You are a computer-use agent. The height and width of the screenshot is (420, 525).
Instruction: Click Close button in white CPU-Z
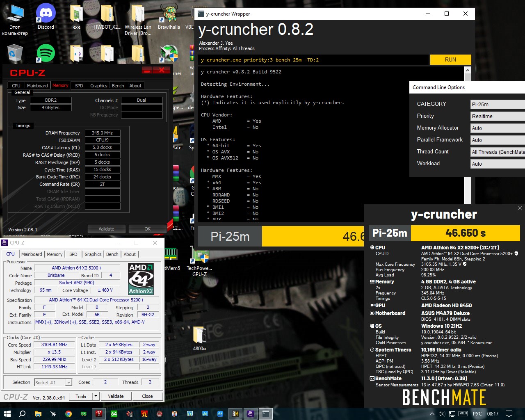(x=147, y=396)
